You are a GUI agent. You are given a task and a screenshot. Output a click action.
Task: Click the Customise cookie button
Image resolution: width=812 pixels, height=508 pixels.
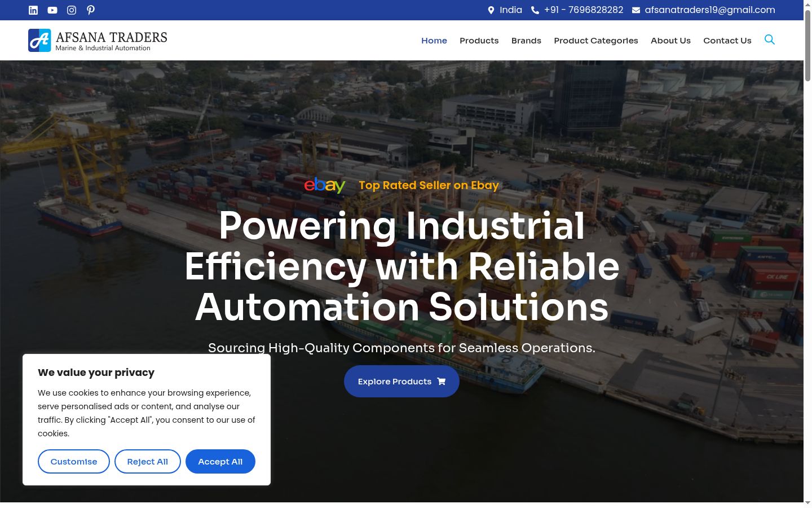click(x=74, y=462)
